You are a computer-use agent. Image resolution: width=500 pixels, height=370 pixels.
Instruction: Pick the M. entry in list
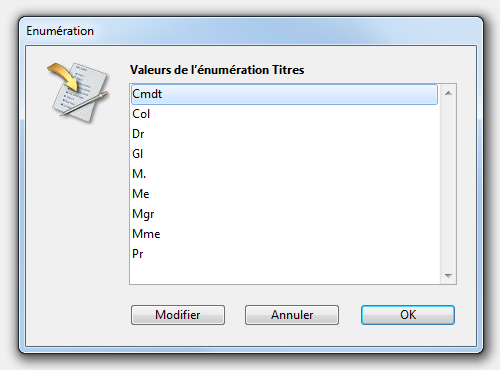coord(284,174)
